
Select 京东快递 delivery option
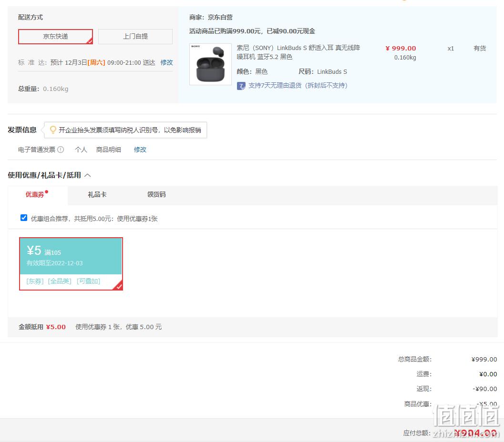point(55,37)
